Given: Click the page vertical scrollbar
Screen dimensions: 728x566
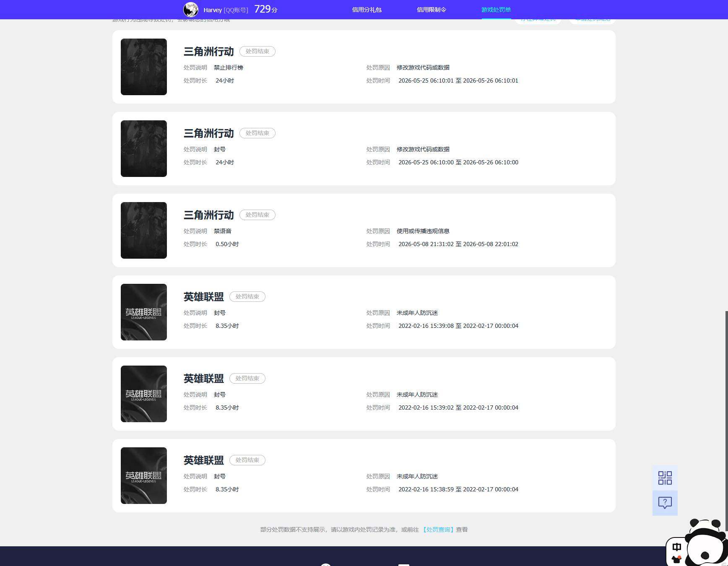Looking at the screenshot, I should [726, 419].
